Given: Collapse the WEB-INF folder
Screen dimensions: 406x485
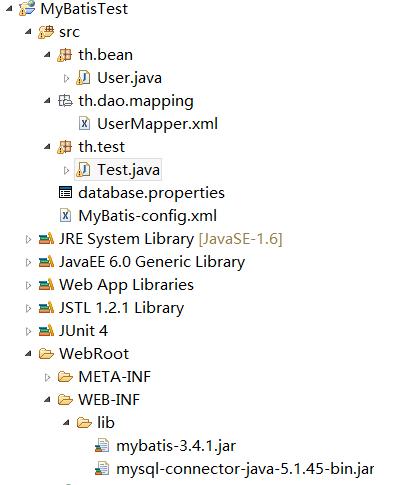Looking at the screenshot, I should [47, 400].
